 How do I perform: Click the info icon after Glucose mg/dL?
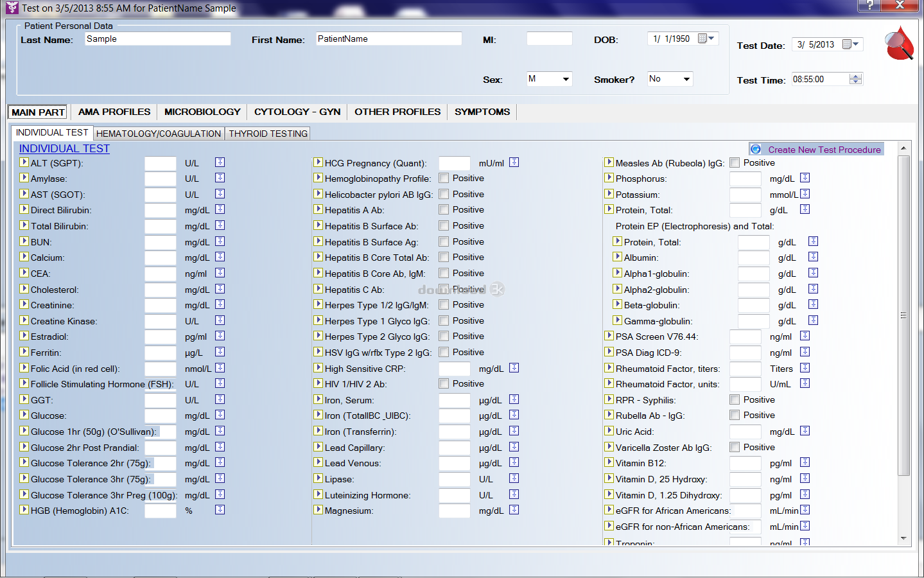[x=220, y=415]
